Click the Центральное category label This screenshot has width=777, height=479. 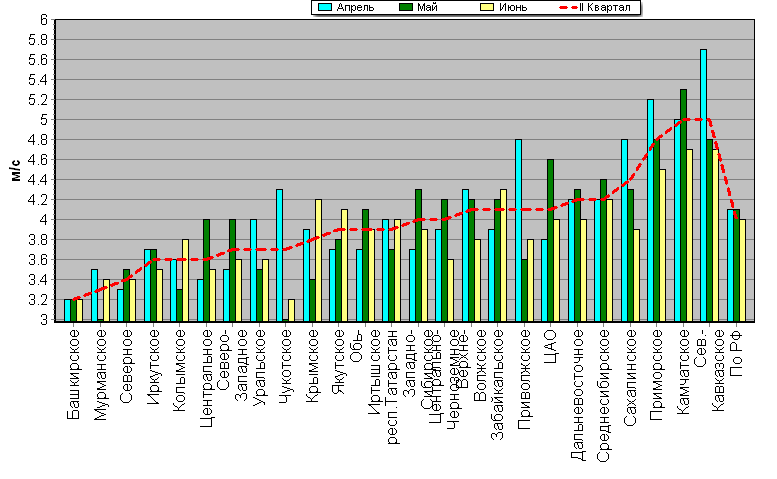coord(206,378)
